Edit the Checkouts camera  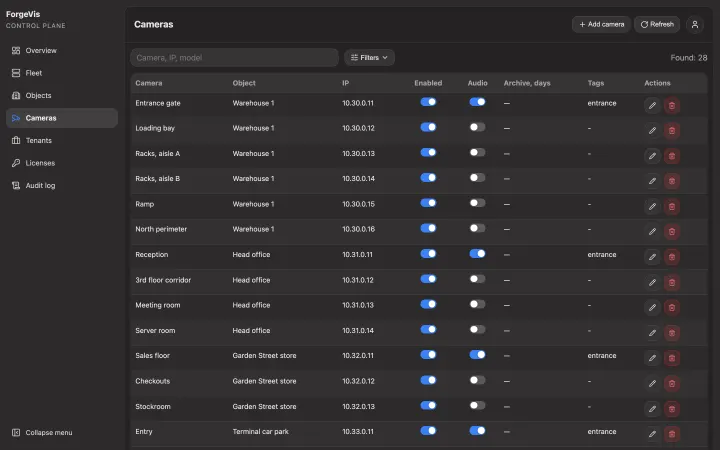(x=652, y=383)
